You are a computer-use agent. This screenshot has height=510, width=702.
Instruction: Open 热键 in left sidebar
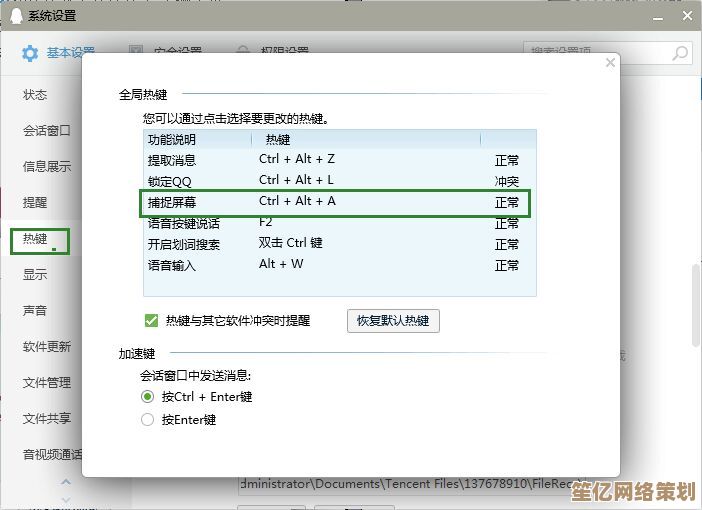[x=36, y=240]
